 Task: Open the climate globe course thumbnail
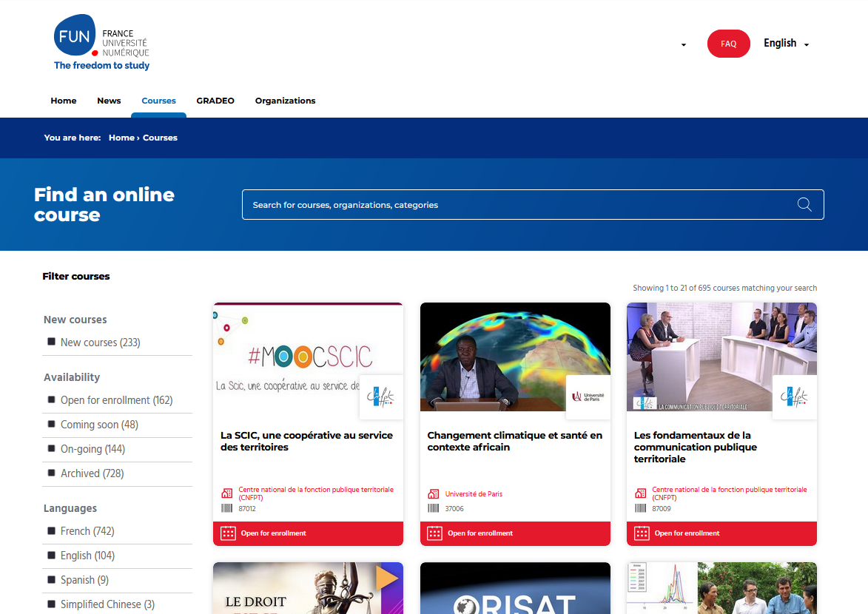[515, 357]
